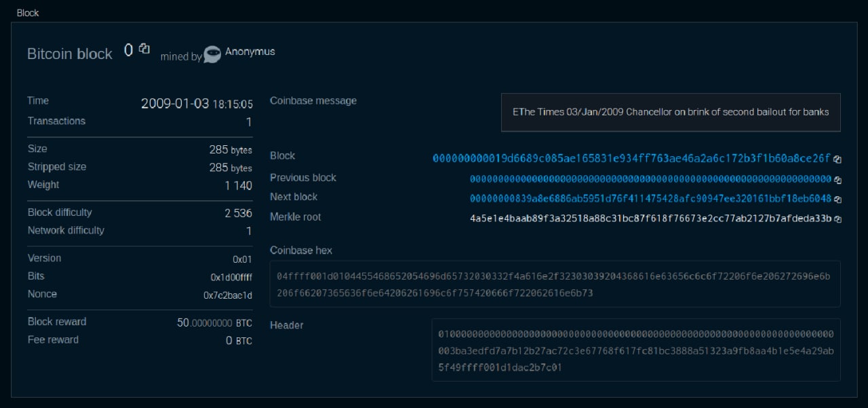Click the Next block label
The height and width of the screenshot is (408, 868).
(x=294, y=197)
